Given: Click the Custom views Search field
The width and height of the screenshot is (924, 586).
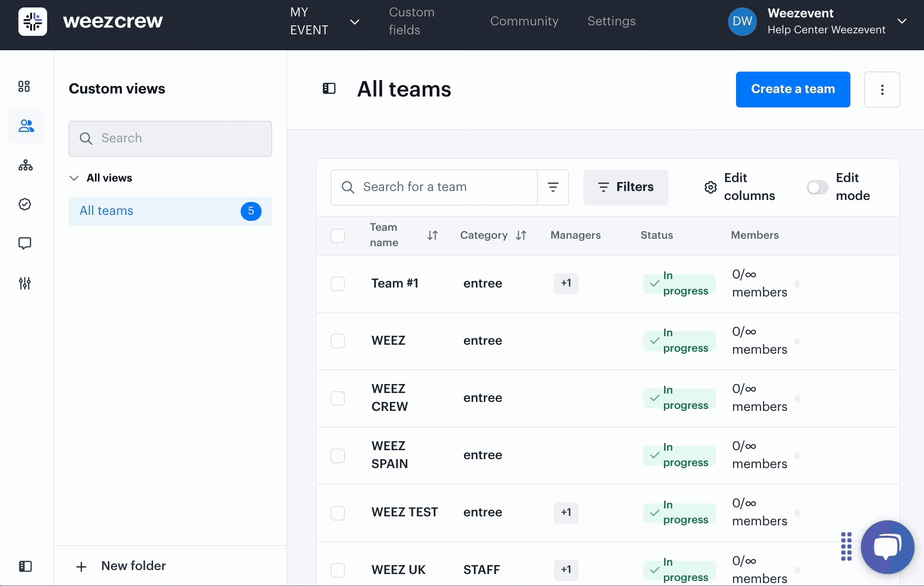Looking at the screenshot, I should 170,139.
